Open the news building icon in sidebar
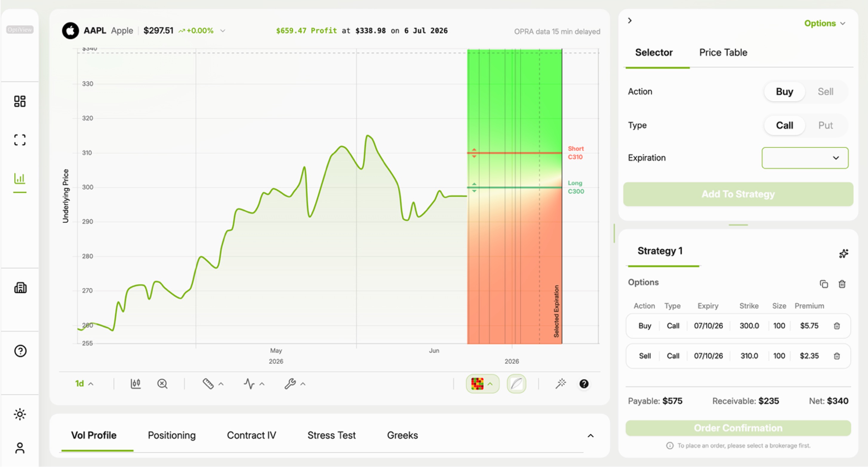 click(x=20, y=288)
